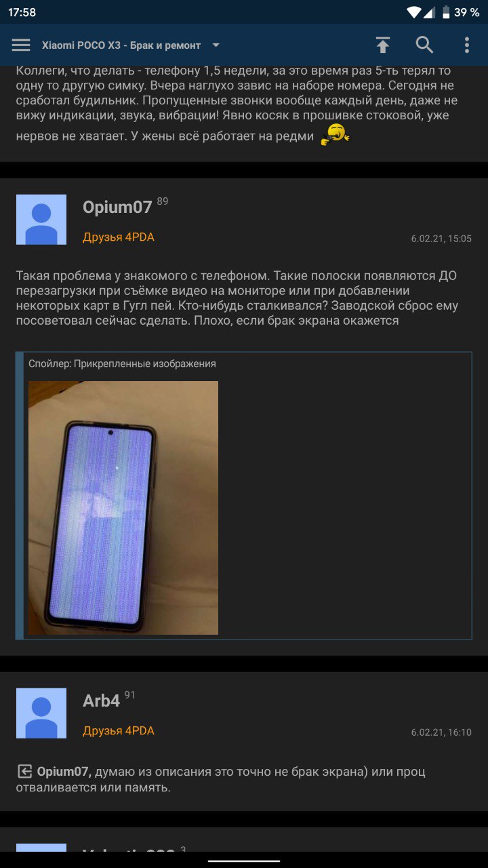
Task: Open Arb4 username profile
Action: coord(102,701)
